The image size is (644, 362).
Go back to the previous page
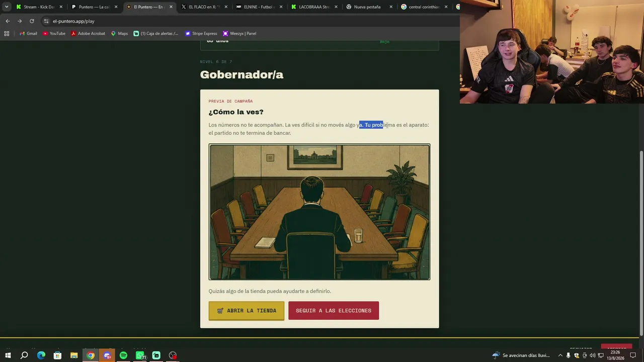[8, 21]
